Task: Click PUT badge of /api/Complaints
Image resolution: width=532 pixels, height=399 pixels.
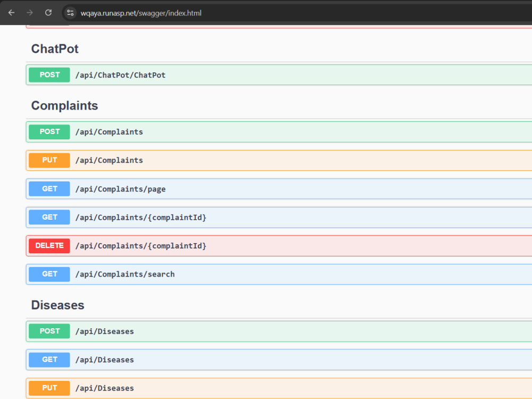Action: point(49,161)
